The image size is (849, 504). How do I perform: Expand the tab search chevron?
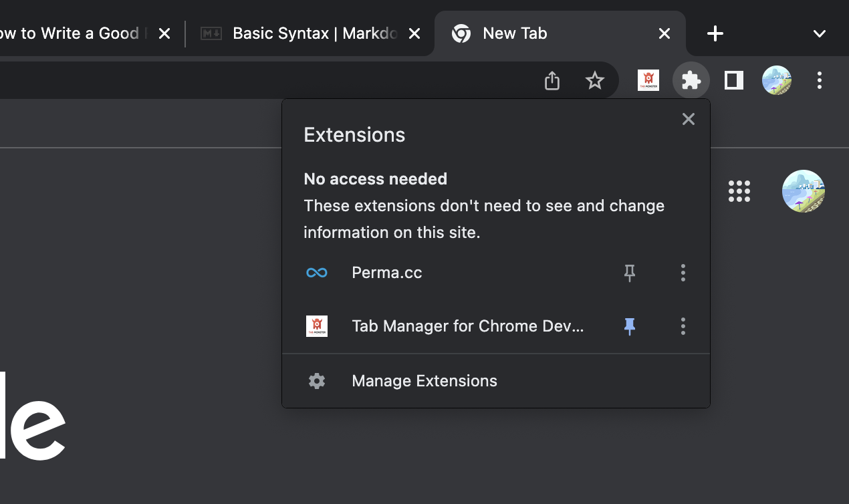tap(819, 33)
